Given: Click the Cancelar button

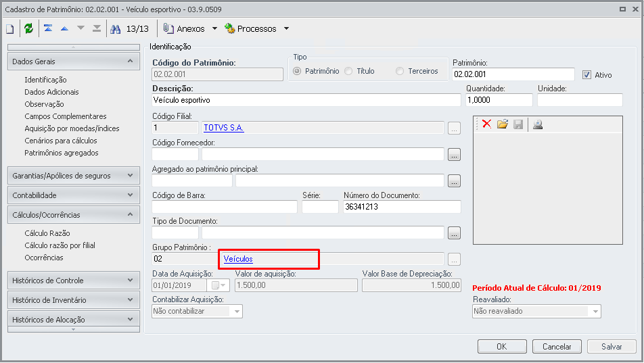Looking at the screenshot, I should point(557,347).
